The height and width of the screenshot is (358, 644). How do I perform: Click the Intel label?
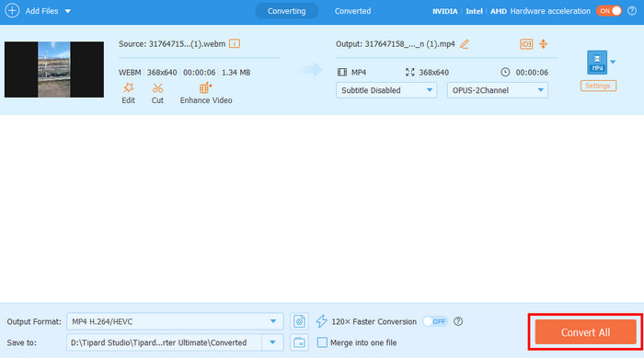click(474, 12)
